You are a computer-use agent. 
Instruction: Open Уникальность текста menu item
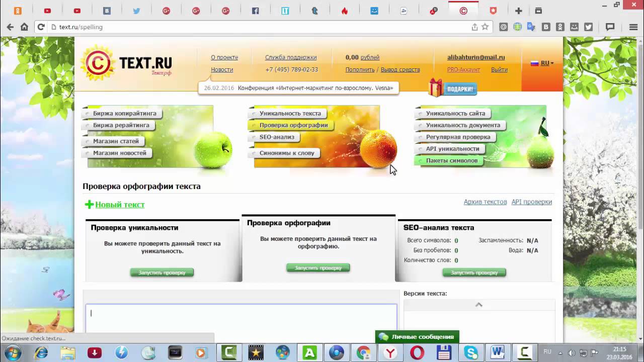290,114
